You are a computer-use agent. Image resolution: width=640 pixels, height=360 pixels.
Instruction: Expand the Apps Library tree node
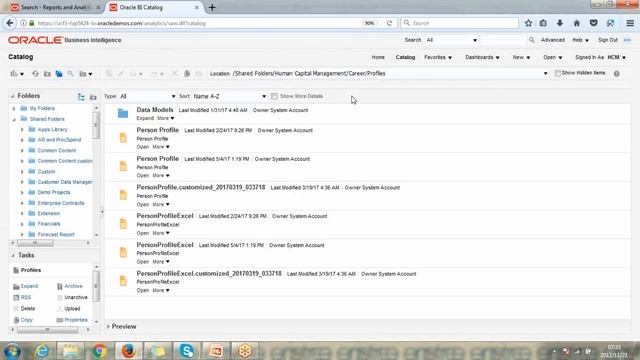point(22,129)
